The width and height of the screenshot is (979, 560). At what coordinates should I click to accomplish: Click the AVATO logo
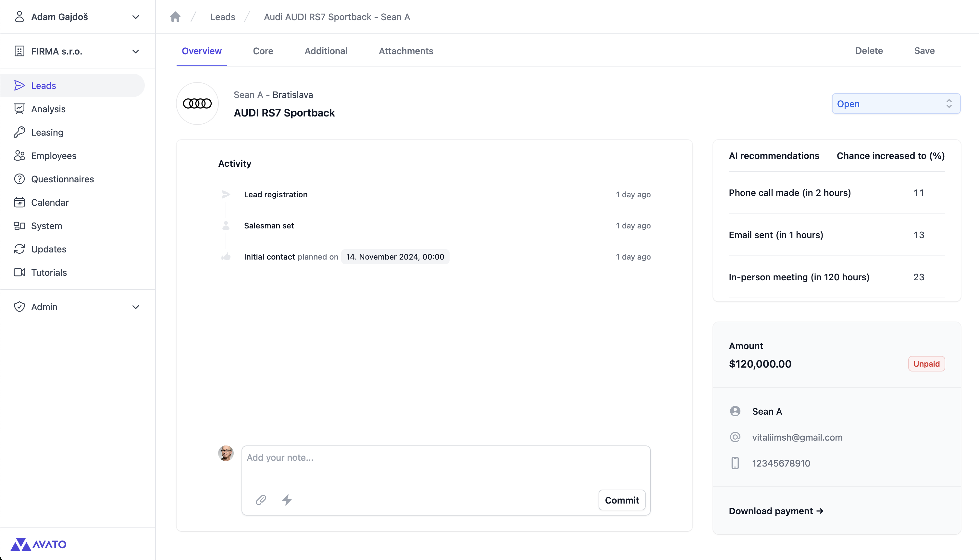[39, 544]
